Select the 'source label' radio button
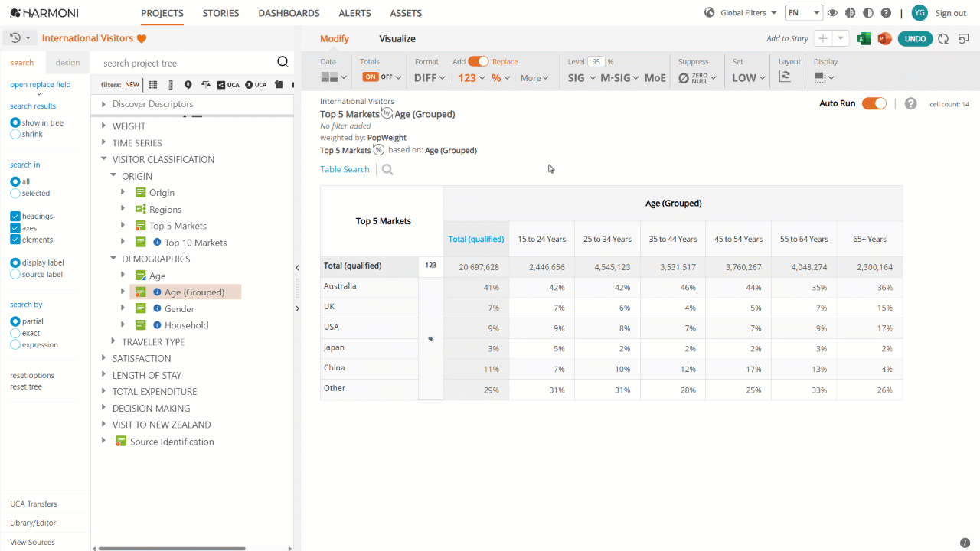The height and width of the screenshot is (551, 980). pos(15,274)
